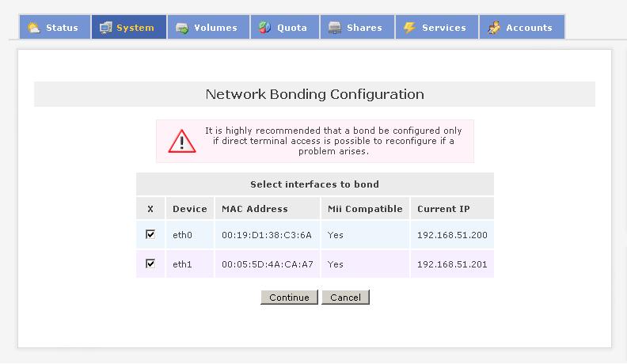
Task: Uncheck the eth1 interface checkbox
Action: (150, 264)
